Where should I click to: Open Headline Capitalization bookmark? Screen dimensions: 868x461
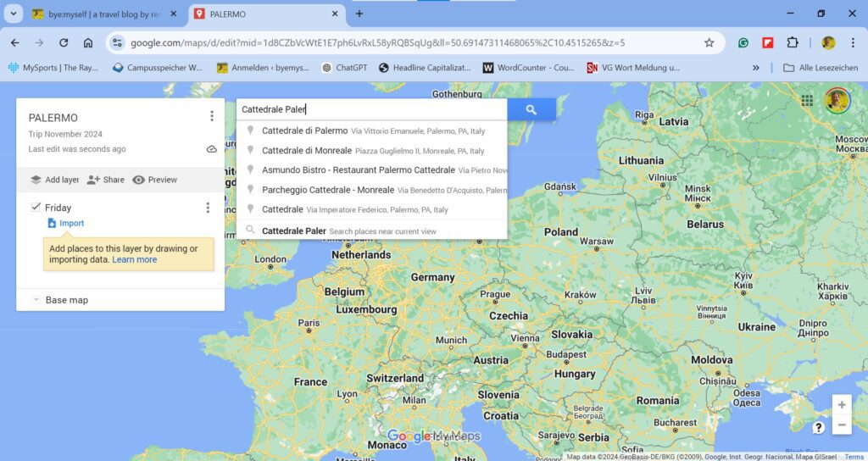pyautogui.click(x=425, y=68)
